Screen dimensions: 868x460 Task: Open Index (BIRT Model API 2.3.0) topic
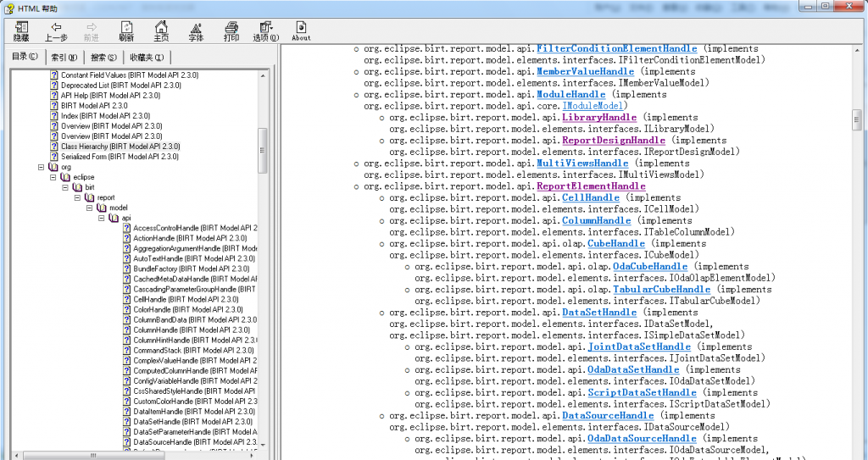105,116
